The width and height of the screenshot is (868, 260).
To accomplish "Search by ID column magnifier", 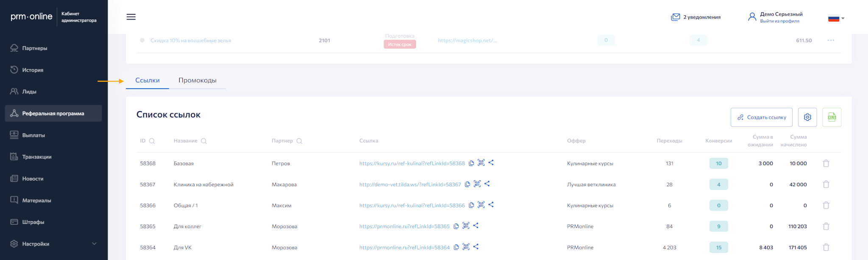I will tap(152, 141).
